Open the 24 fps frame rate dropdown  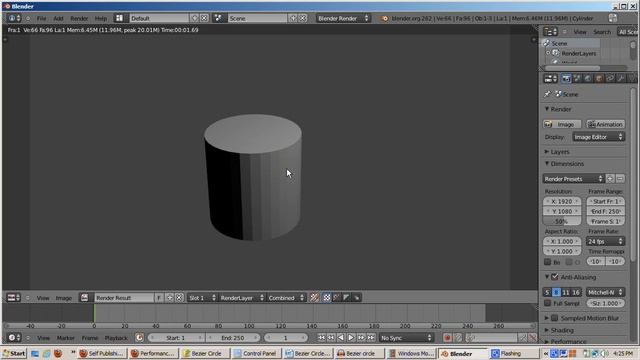pos(605,241)
